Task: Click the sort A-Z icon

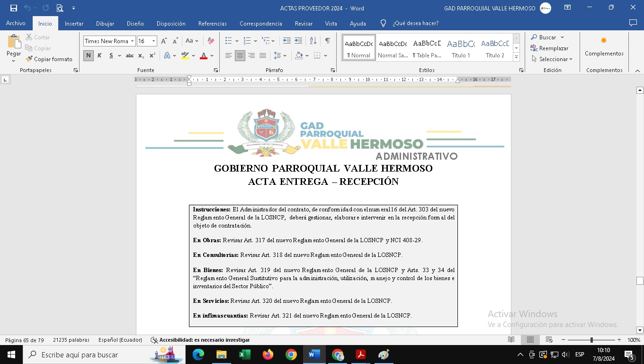Action: 313,41
